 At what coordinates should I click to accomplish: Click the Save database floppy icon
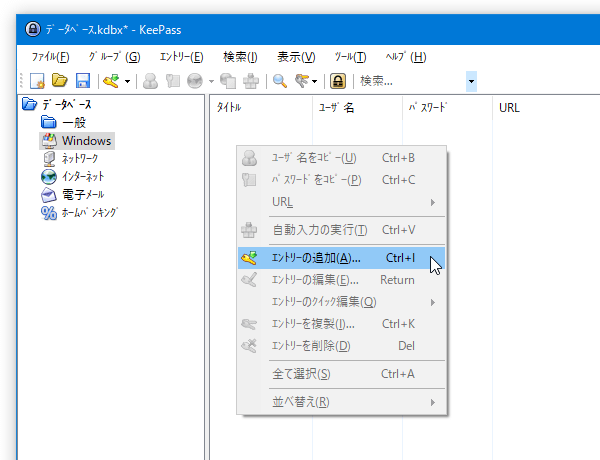click(x=83, y=81)
